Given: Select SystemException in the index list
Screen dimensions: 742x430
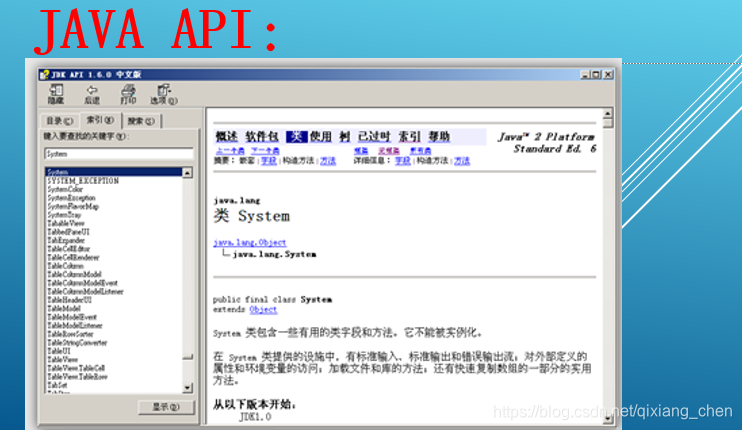Looking at the screenshot, I should (x=71, y=198).
